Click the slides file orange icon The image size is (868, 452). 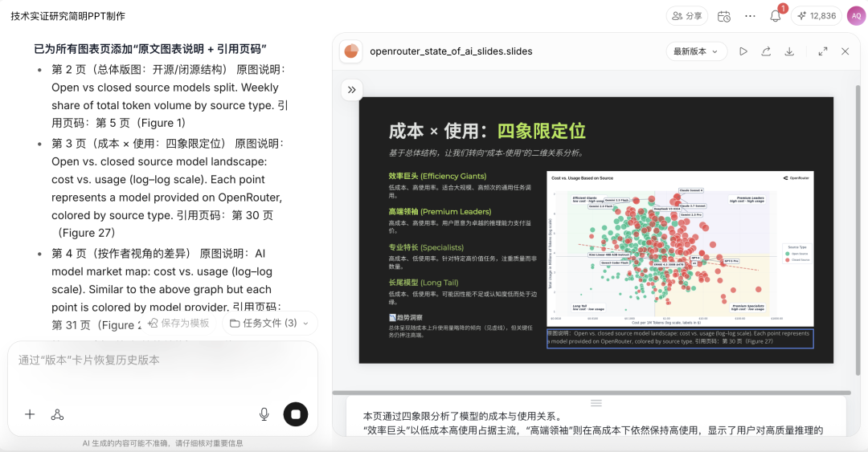pos(351,51)
